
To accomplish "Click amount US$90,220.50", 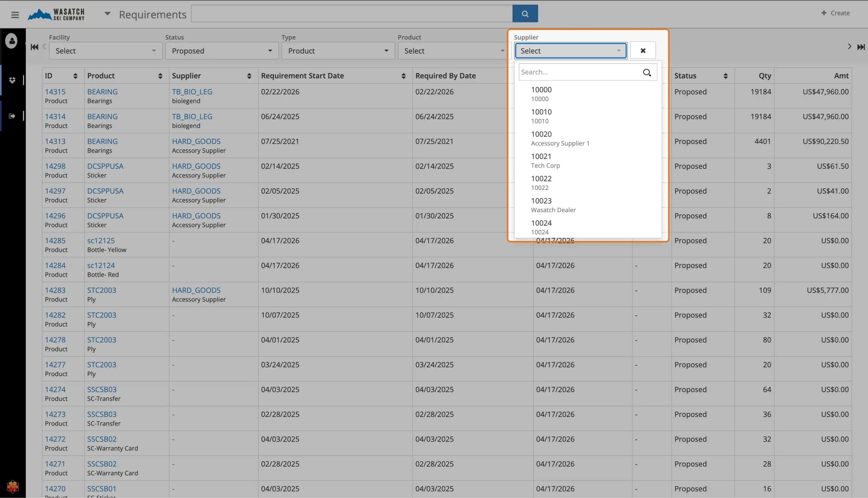I will [826, 141].
